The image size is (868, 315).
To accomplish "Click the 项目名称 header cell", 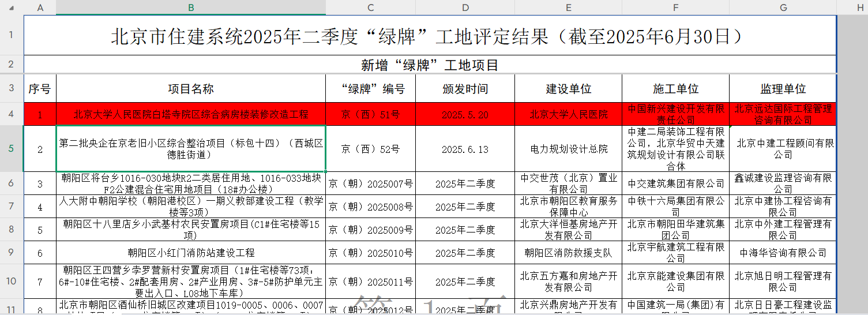I will pos(191,89).
